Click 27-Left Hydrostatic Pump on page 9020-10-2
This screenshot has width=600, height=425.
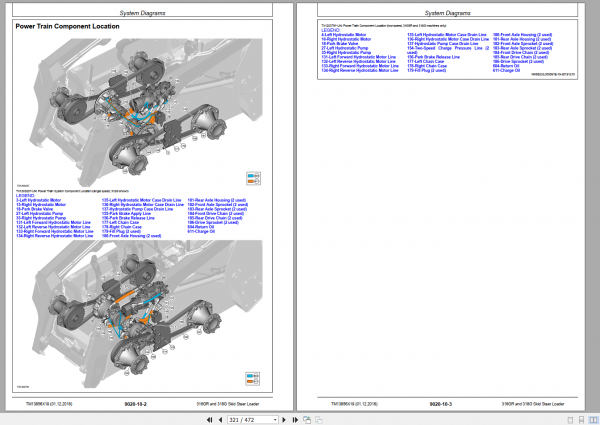39,213
